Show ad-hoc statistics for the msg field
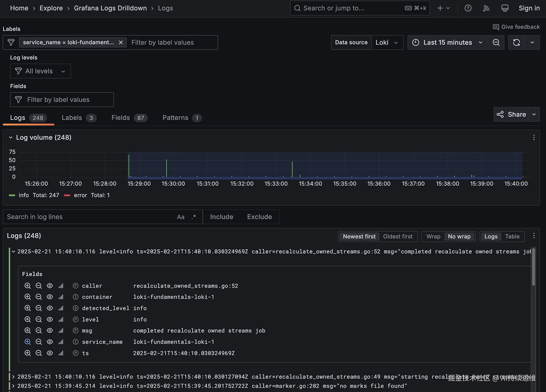 (61, 331)
